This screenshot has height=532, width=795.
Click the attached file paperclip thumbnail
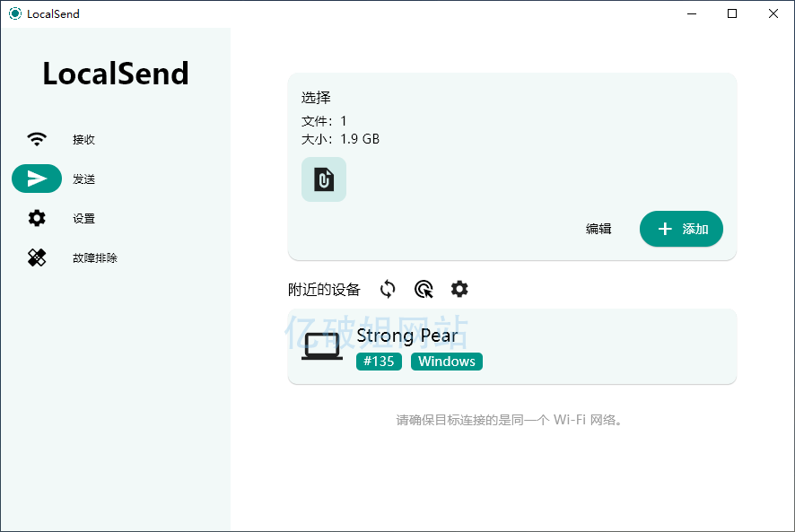tap(323, 179)
